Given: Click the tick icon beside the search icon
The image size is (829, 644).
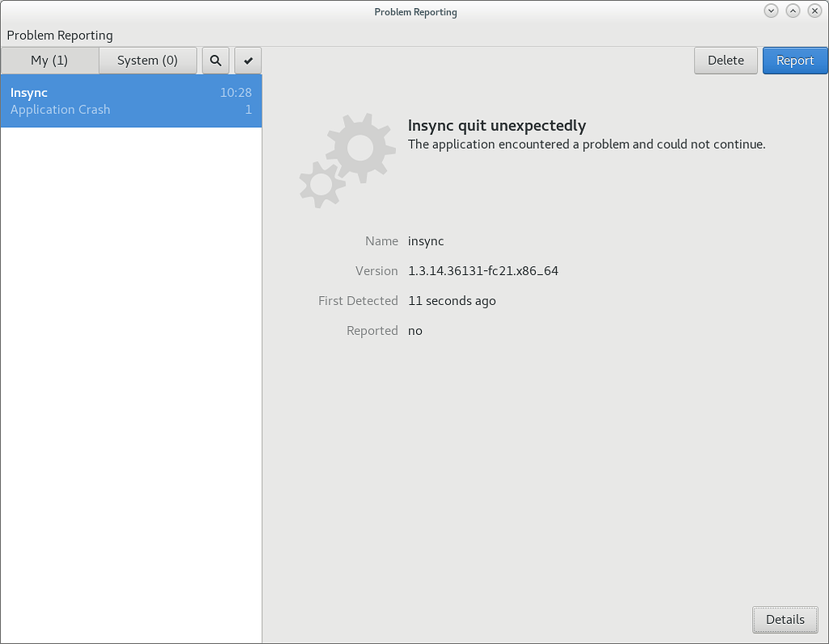Looking at the screenshot, I should (248, 60).
